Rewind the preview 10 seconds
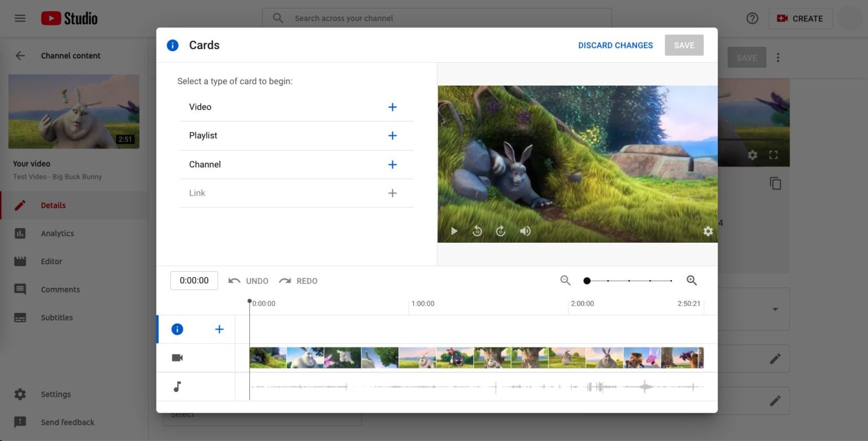This screenshot has height=441, width=868. [477, 231]
